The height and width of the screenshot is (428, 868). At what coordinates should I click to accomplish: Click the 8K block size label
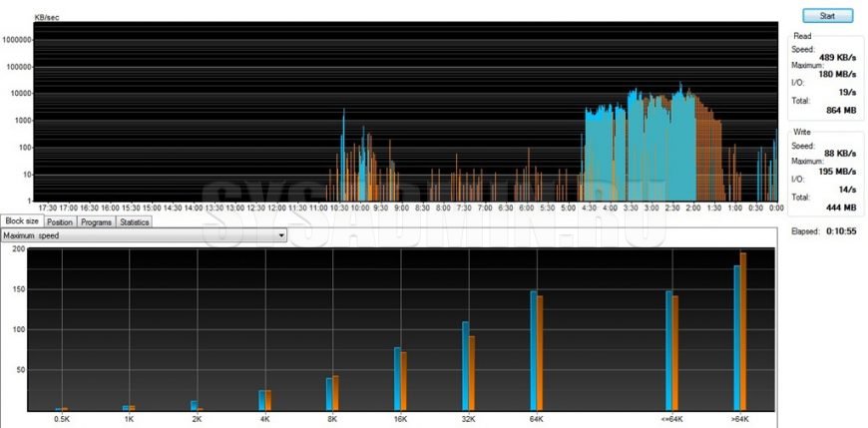[x=332, y=419]
